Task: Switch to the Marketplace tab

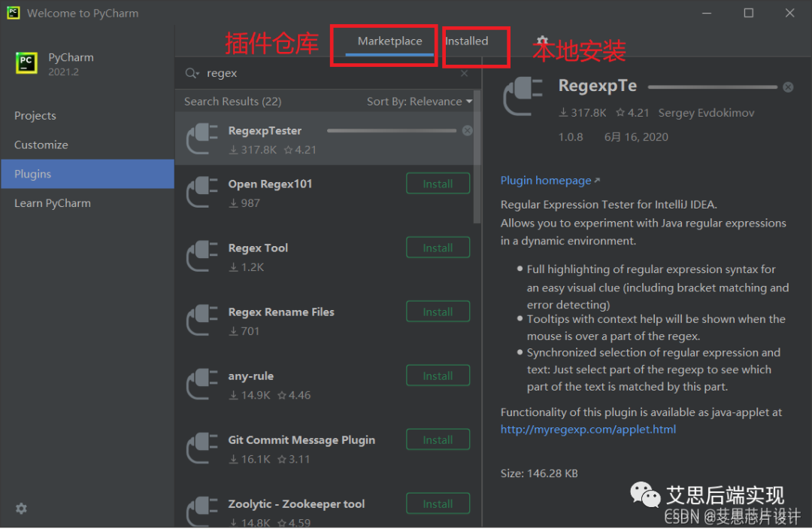Action: (x=389, y=41)
